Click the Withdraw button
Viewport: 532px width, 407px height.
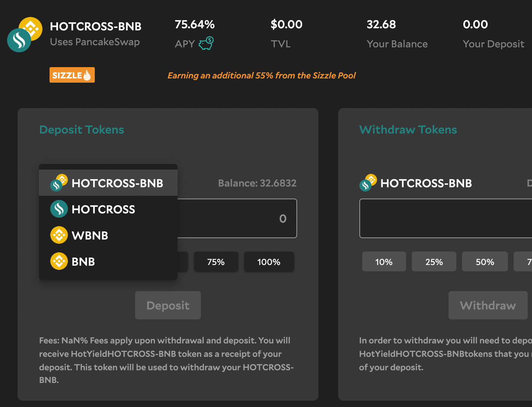488,305
